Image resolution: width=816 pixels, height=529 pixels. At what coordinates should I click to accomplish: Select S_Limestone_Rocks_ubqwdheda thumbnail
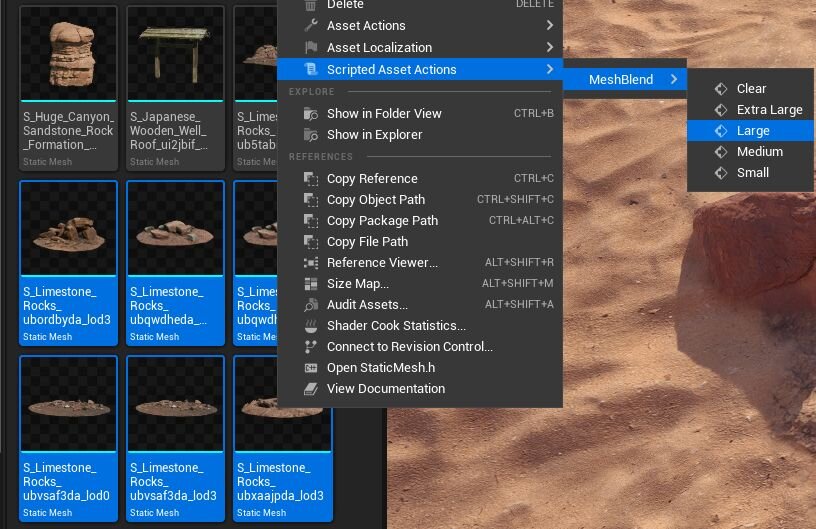(175, 228)
